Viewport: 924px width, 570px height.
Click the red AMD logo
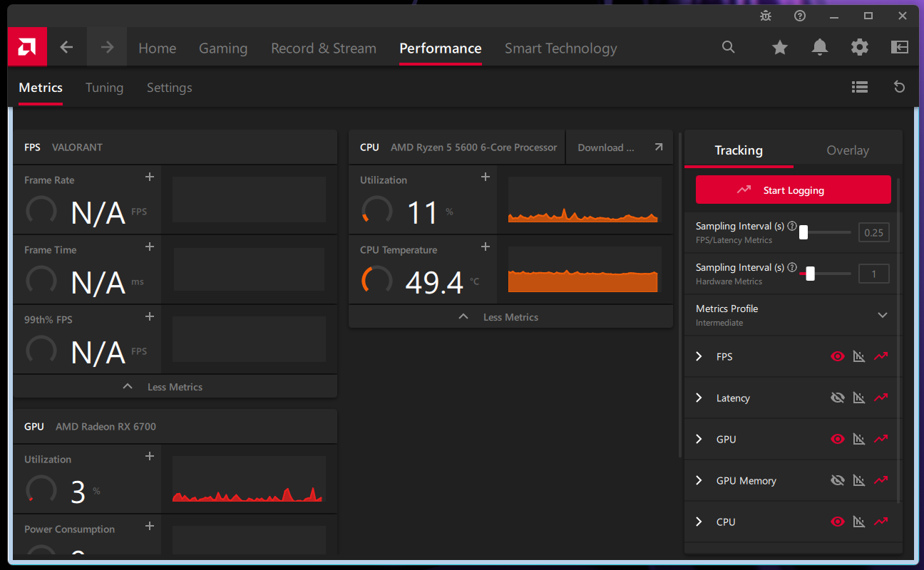[x=27, y=47]
